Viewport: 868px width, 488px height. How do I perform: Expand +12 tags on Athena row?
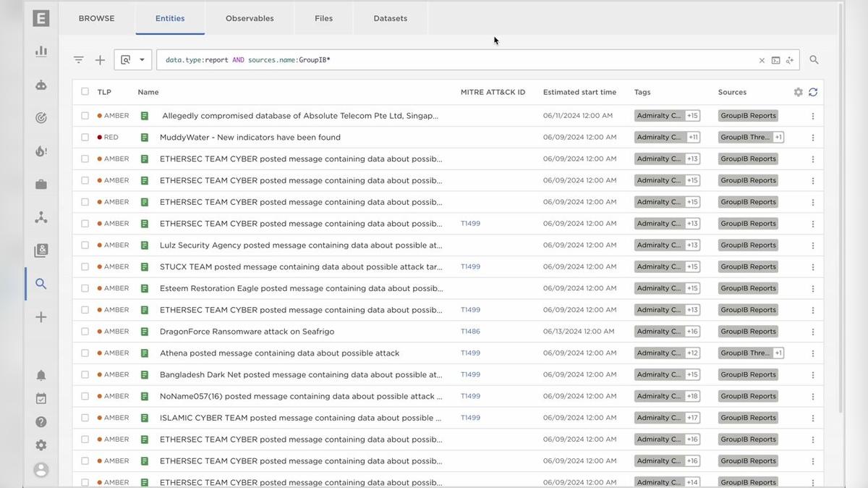point(692,353)
